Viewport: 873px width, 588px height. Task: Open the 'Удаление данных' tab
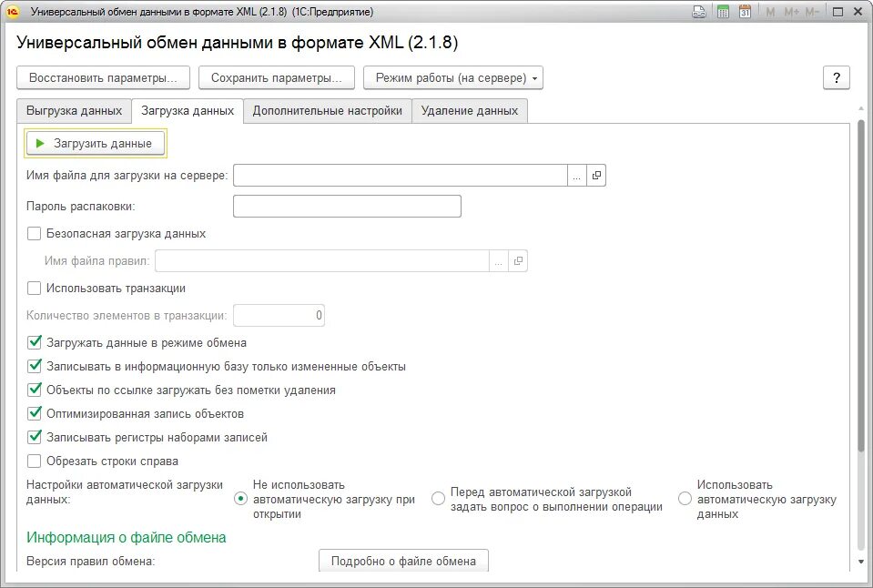click(470, 110)
